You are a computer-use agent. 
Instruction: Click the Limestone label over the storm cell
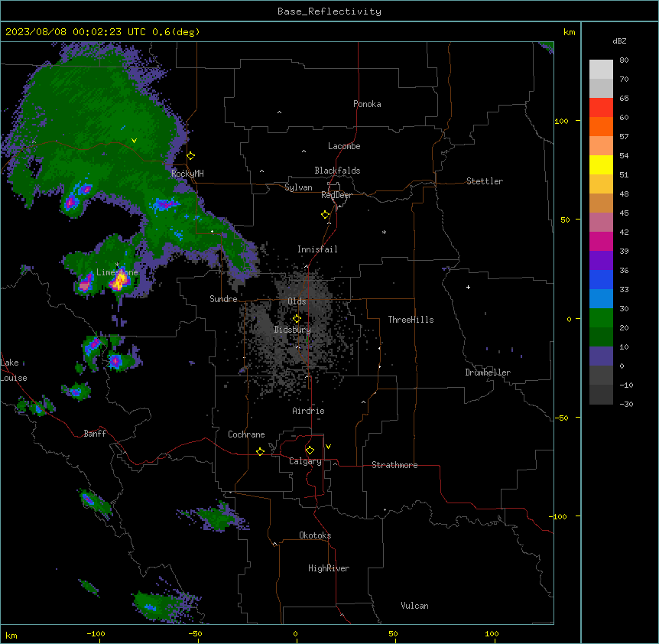pyautogui.click(x=117, y=272)
